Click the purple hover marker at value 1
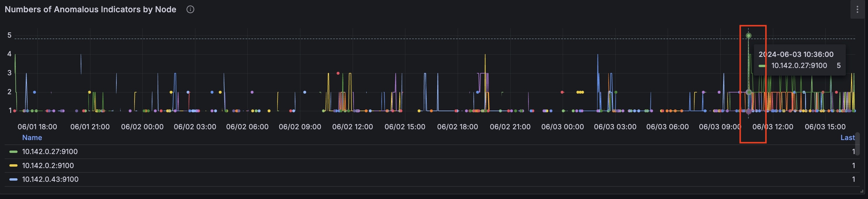 click(x=748, y=111)
